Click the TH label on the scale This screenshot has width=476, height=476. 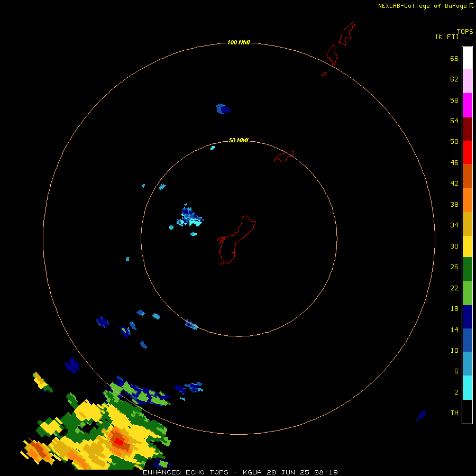point(454,413)
